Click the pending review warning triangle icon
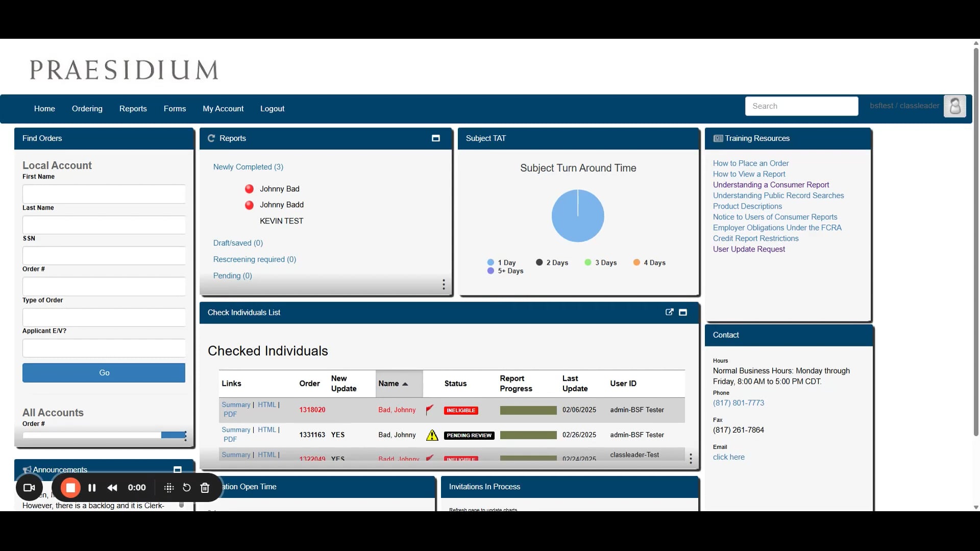980x551 pixels. (x=432, y=435)
